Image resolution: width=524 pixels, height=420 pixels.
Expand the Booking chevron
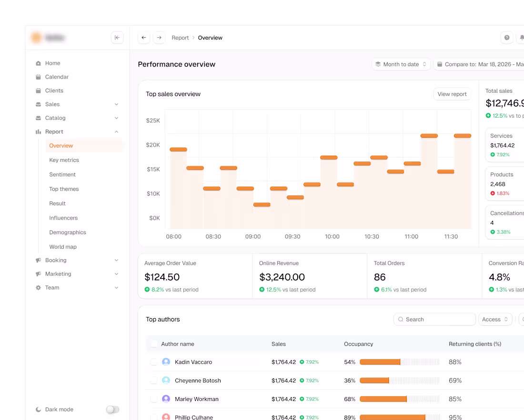pyautogui.click(x=116, y=260)
